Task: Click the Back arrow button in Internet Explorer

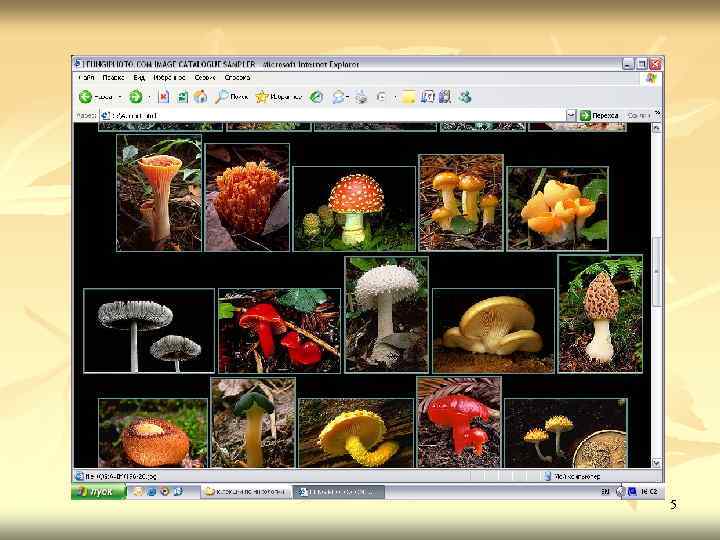Action: (86, 97)
